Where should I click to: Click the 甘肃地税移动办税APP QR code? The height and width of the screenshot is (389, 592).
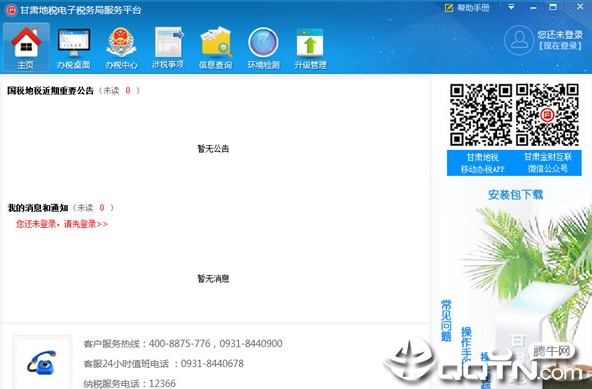481,115
